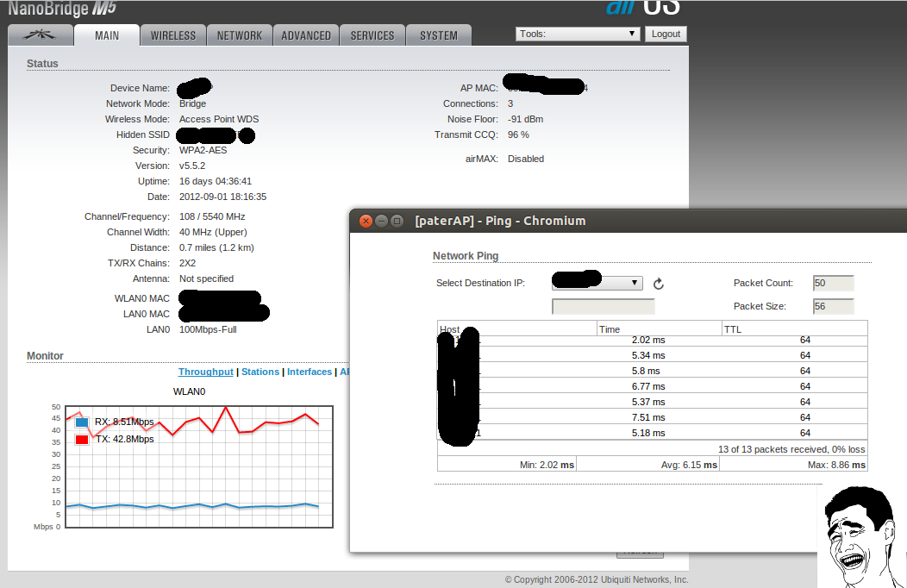Click the Packet Count input field

pyautogui.click(x=833, y=284)
